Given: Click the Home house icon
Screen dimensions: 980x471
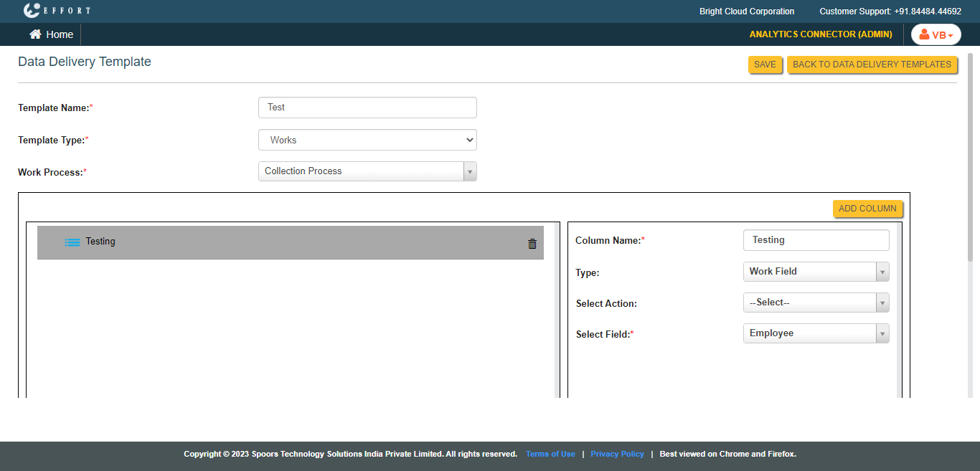Looking at the screenshot, I should (35, 34).
